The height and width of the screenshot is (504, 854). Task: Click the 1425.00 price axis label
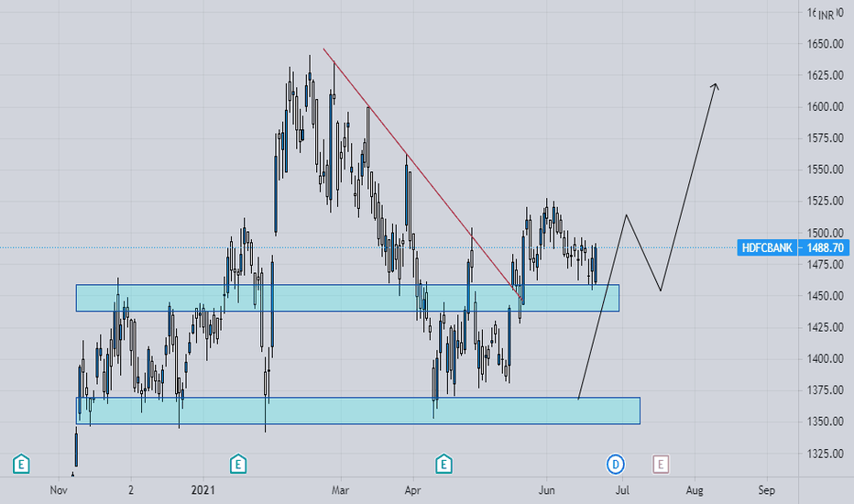[825, 327]
